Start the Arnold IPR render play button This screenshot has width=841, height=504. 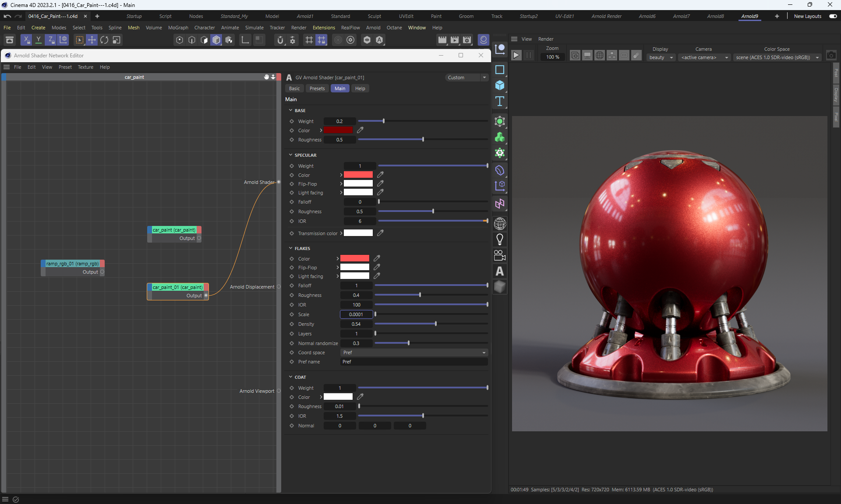516,55
